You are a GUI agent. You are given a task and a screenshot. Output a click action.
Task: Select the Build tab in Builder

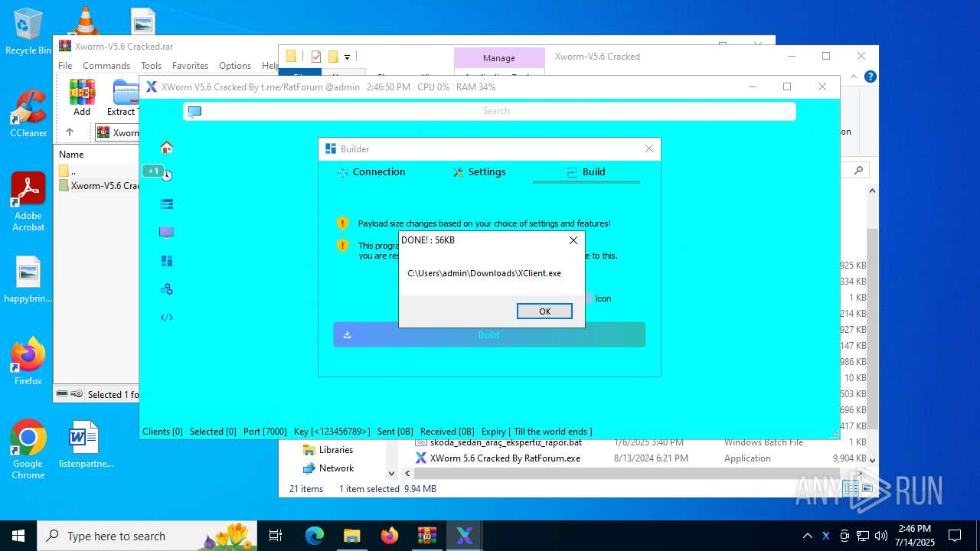tap(586, 172)
